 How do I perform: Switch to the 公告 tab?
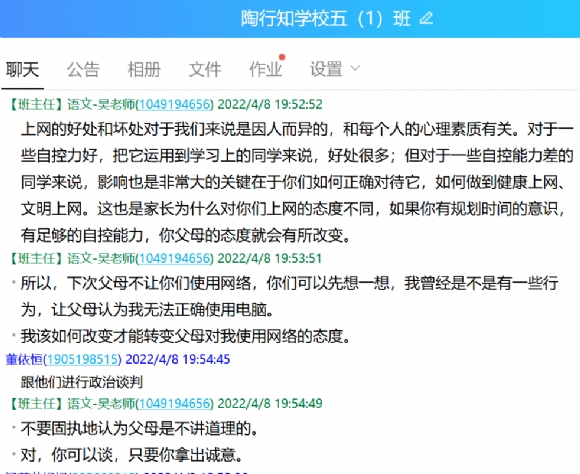[83, 69]
